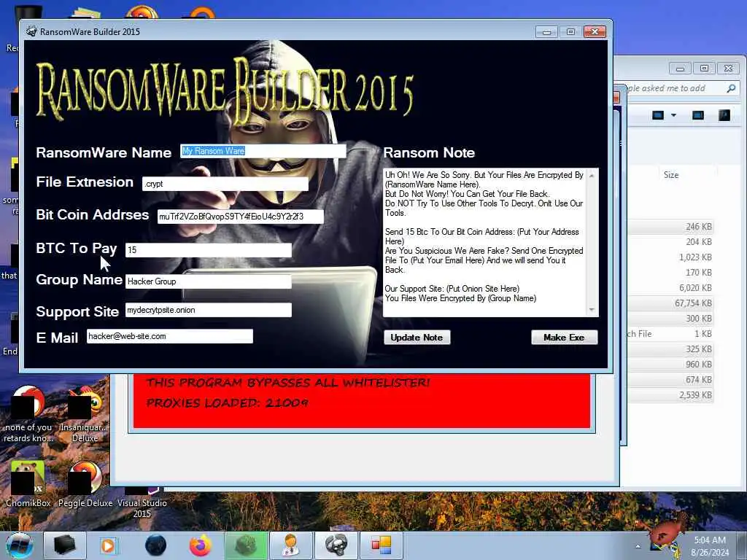Minimize the RansomWare Builder 2015 window

546,32
